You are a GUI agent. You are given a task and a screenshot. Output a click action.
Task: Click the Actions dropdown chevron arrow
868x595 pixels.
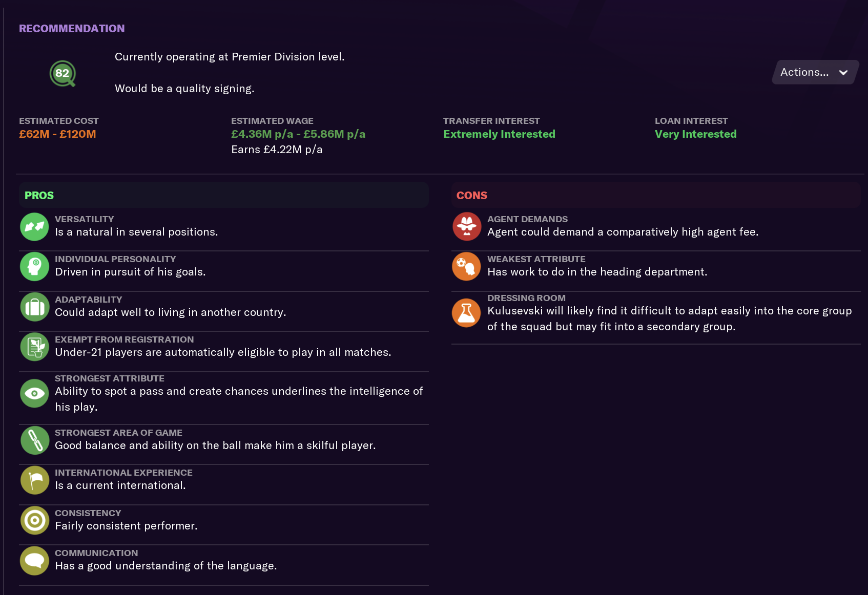[843, 73]
